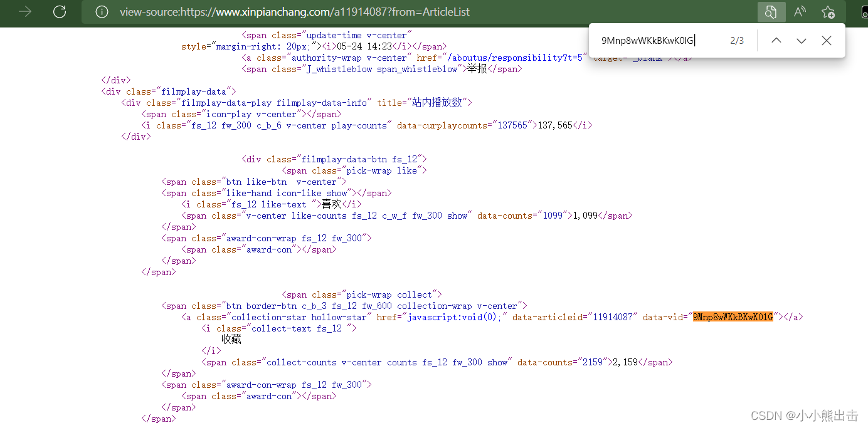
Task: Click the class value "fs_12 like-text "
Action: [x=272, y=204]
